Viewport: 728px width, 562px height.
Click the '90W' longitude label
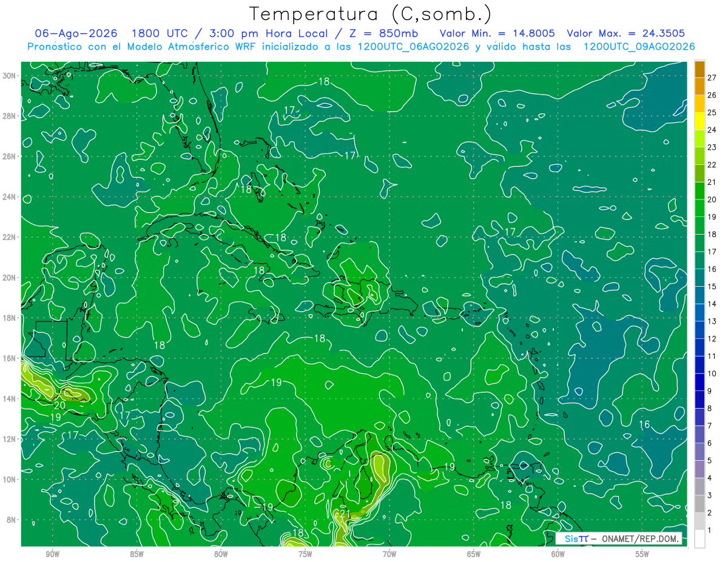click(52, 555)
